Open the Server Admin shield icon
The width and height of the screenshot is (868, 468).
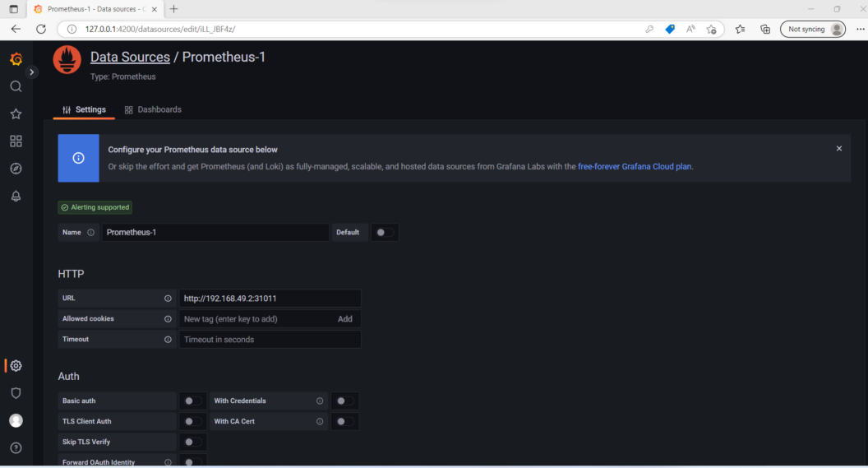point(16,393)
